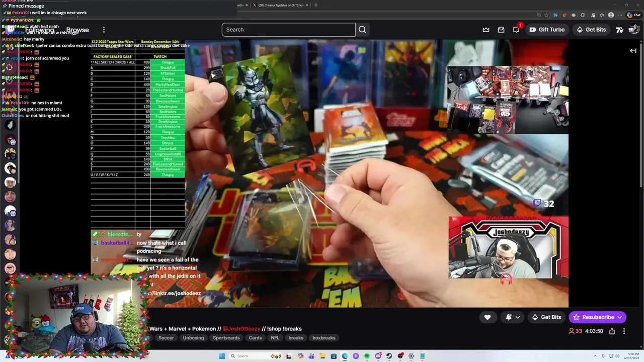This screenshot has height=362, width=644.
Task: Open Discord from the taskbar
Action: point(378,356)
